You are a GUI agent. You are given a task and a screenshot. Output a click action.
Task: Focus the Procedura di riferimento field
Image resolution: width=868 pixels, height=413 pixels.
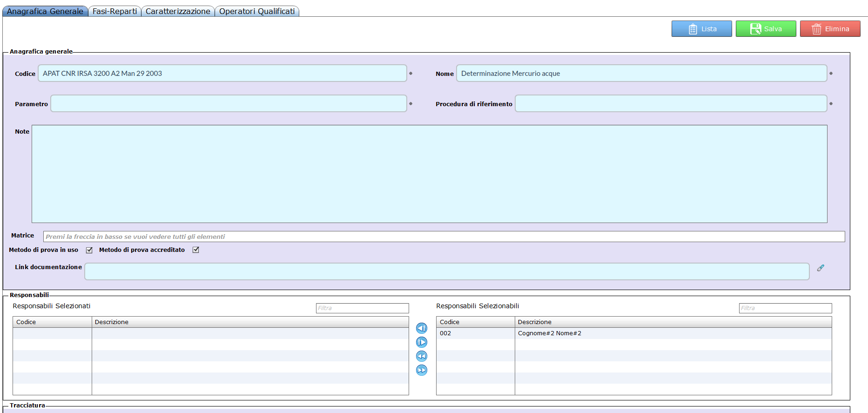[671, 103]
